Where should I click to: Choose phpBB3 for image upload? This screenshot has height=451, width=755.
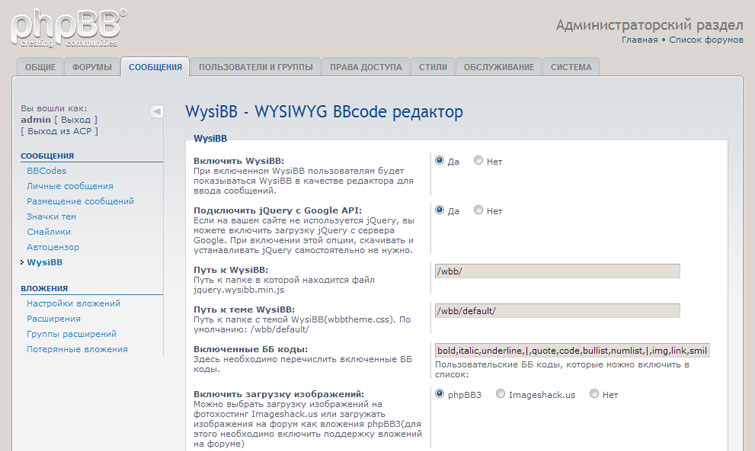point(439,394)
